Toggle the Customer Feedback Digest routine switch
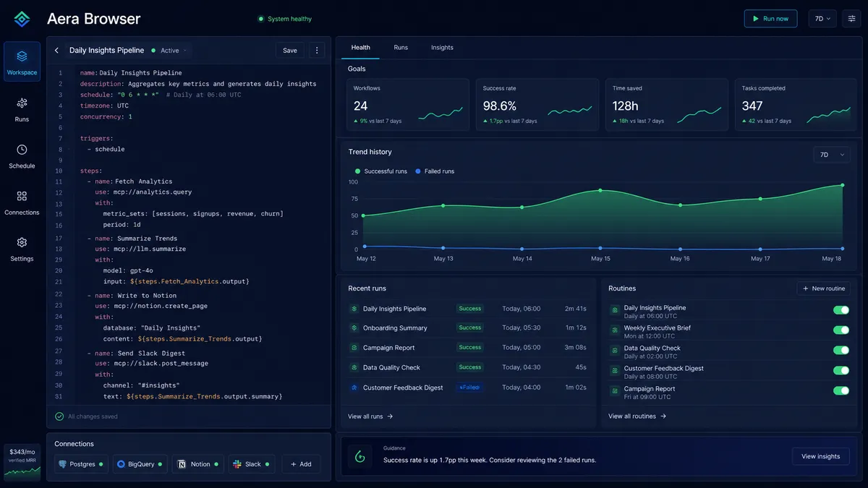 [x=841, y=371]
